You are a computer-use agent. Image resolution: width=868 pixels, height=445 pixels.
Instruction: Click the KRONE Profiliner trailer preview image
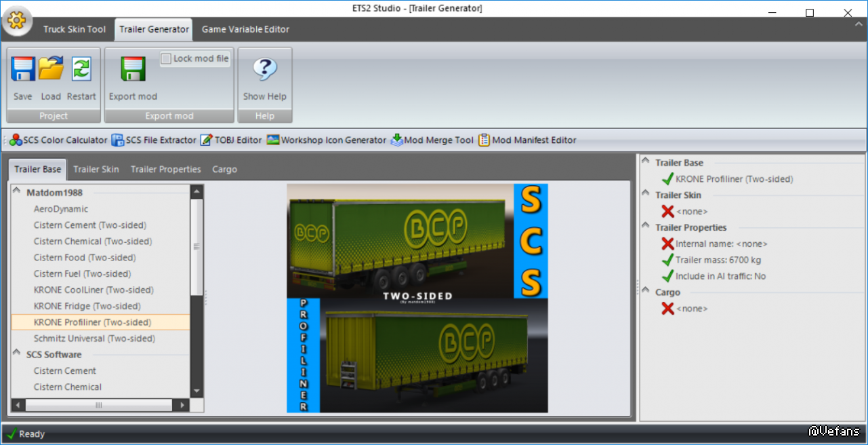click(x=417, y=298)
